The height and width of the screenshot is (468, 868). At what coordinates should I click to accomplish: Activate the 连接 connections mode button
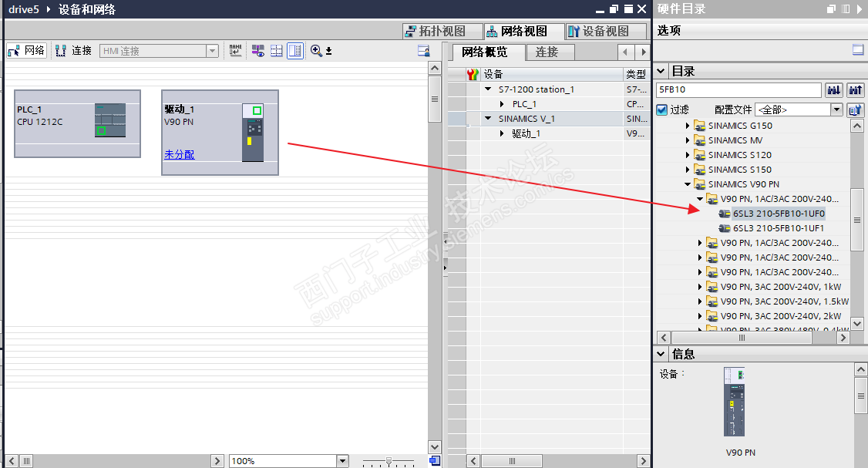pyautogui.click(x=73, y=50)
